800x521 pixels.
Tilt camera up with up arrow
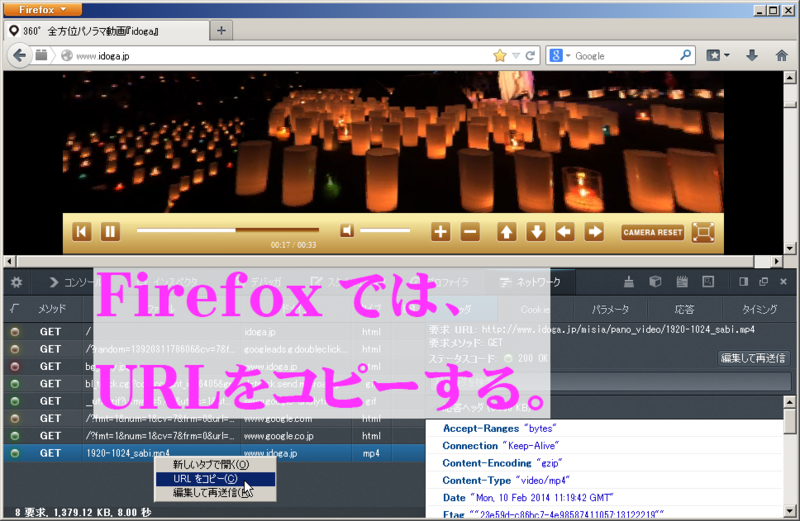tap(507, 232)
